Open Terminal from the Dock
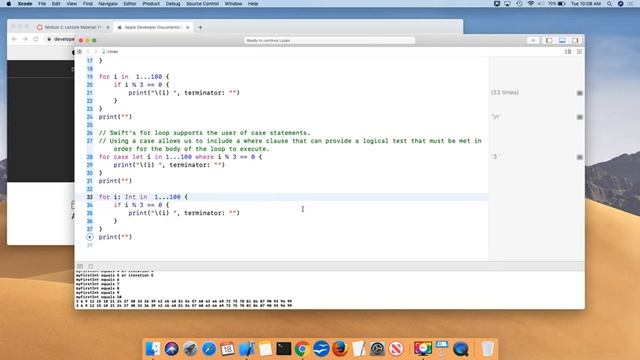The height and width of the screenshot is (360, 640). (284, 349)
